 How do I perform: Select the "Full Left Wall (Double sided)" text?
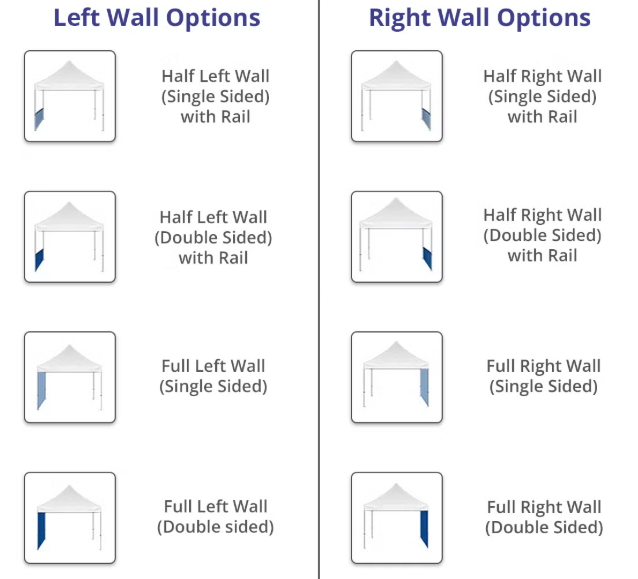click(215, 516)
